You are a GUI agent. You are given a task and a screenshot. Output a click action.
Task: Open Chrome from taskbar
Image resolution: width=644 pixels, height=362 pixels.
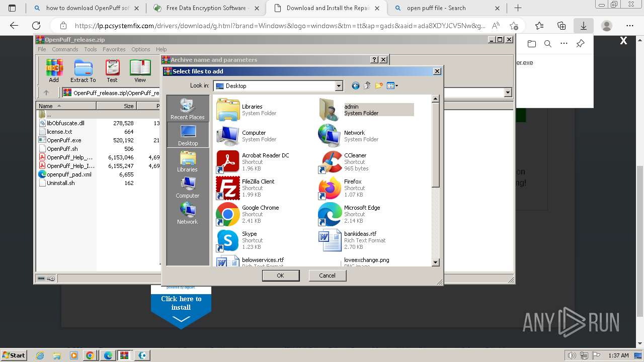90,355
